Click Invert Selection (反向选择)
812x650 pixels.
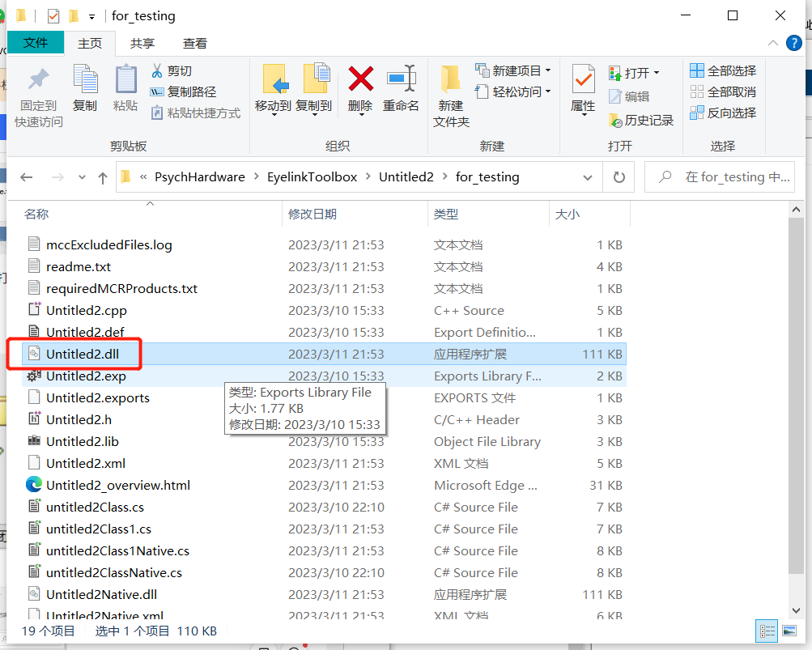point(723,113)
